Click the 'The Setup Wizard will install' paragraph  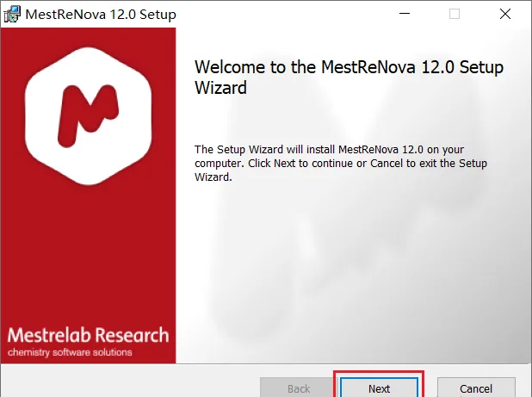point(341,164)
